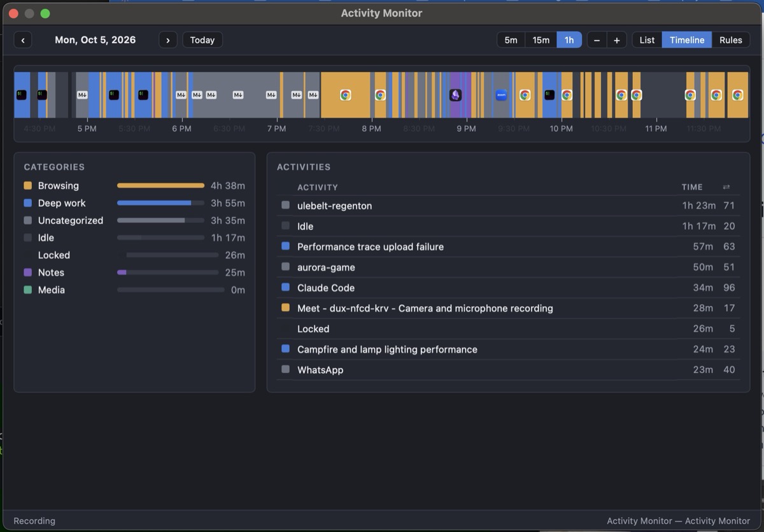
Task: Click the date Mon, Oct 5, 2026
Action: pyautogui.click(x=95, y=39)
